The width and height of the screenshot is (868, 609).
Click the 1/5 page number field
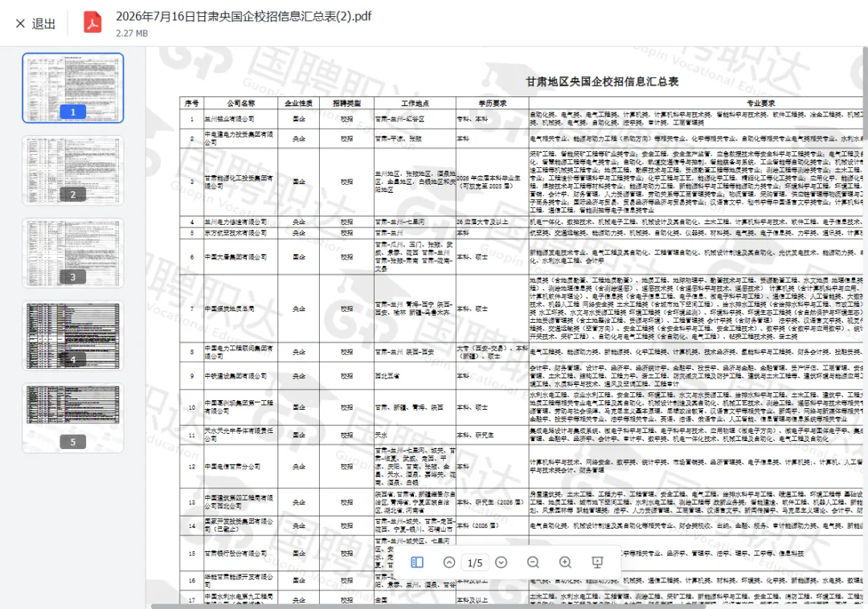click(475, 562)
